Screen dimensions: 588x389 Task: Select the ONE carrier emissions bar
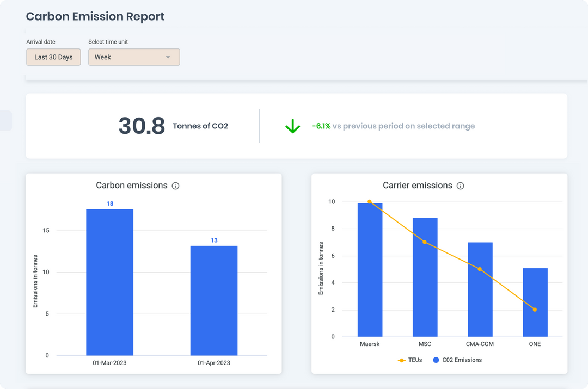(535, 302)
